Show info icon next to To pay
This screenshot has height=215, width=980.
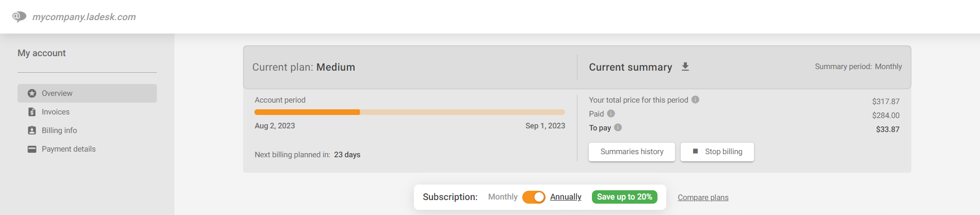click(618, 127)
